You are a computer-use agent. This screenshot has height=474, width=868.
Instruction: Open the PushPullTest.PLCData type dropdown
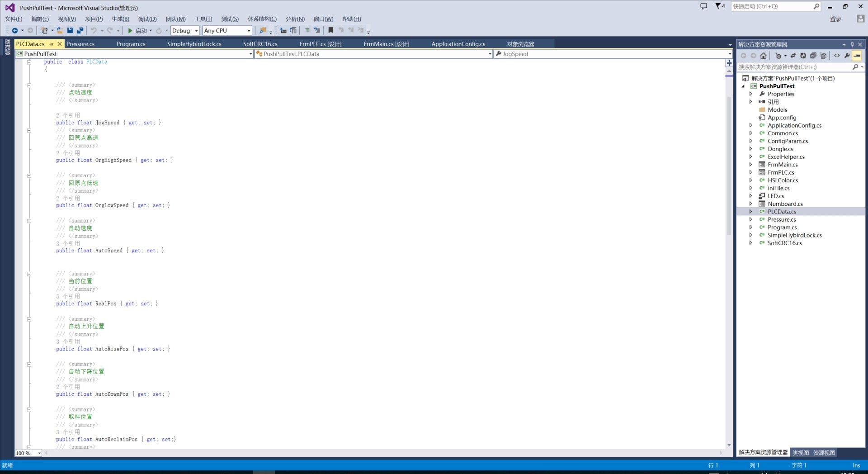tap(373, 54)
